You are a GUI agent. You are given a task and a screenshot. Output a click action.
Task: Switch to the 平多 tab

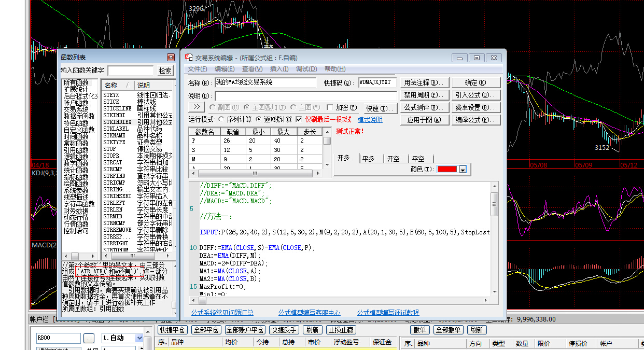coord(369,159)
